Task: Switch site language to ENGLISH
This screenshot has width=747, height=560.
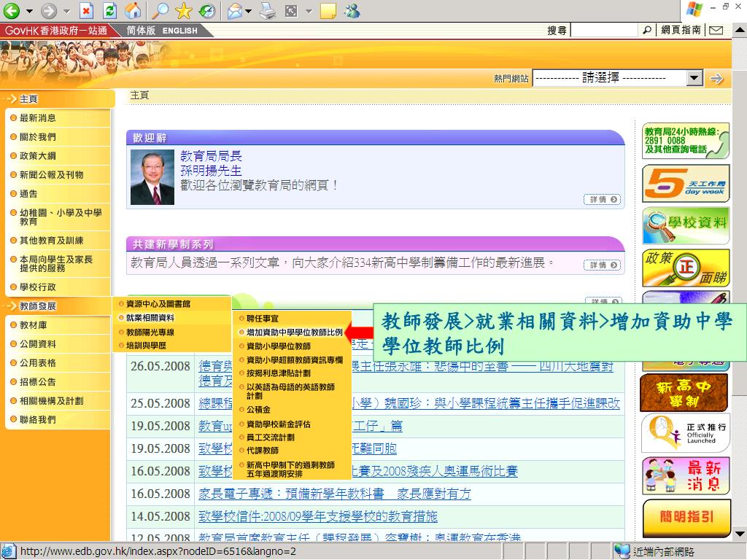Action: click(x=179, y=31)
